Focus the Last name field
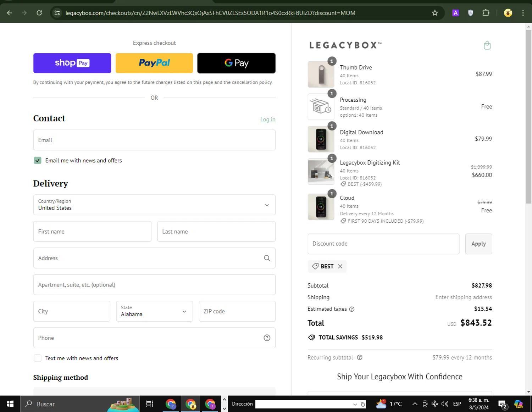 216,232
